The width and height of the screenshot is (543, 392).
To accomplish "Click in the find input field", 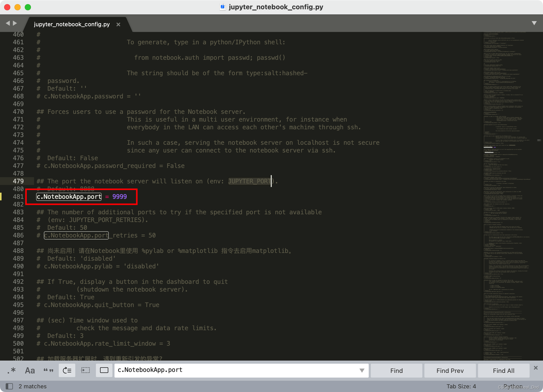I will (232, 370).
